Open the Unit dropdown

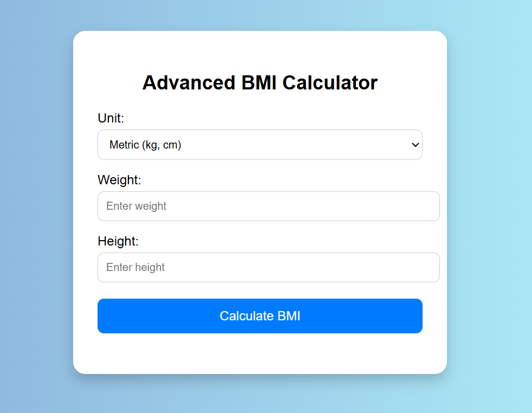click(259, 145)
